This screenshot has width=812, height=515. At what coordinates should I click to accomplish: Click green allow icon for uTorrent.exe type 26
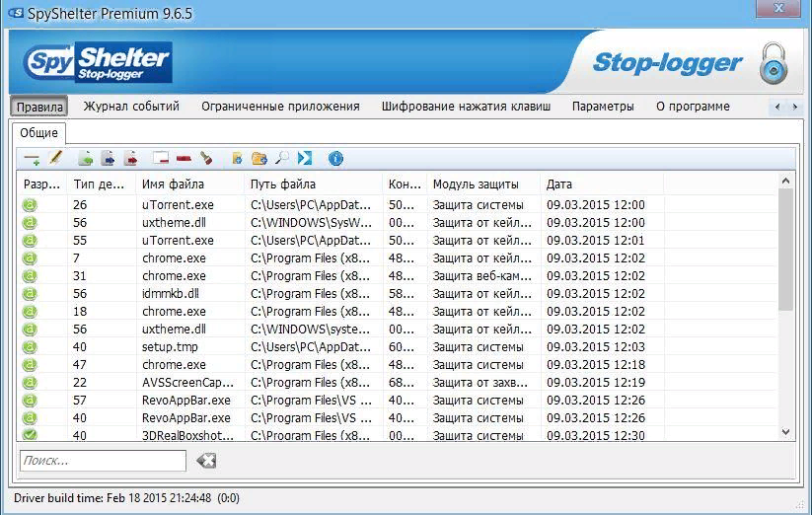[x=30, y=205]
